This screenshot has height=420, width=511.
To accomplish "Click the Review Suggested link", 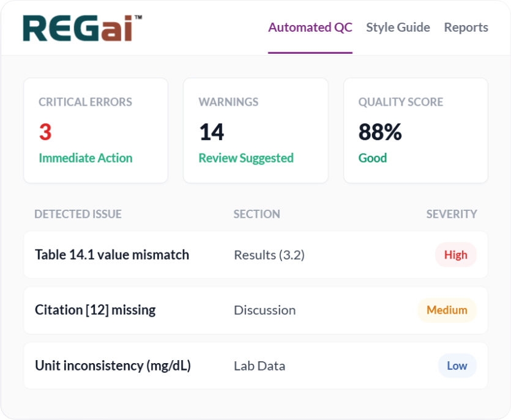I will (245, 158).
